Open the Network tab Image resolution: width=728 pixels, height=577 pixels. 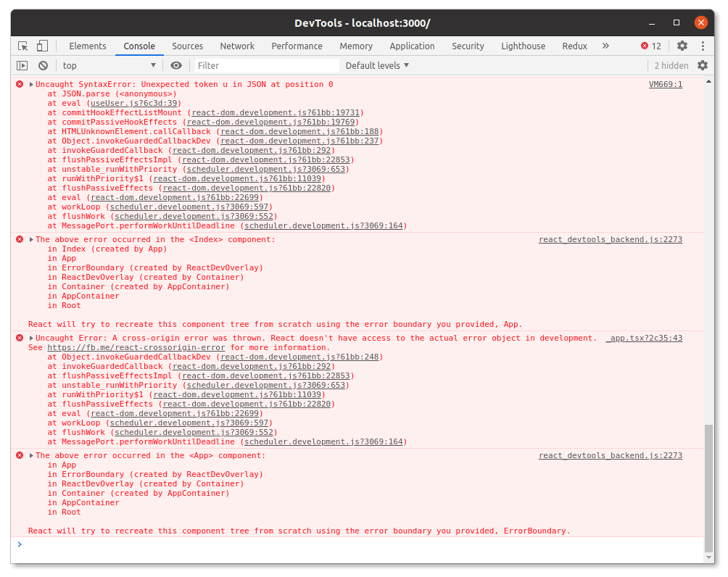(x=237, y=46)
